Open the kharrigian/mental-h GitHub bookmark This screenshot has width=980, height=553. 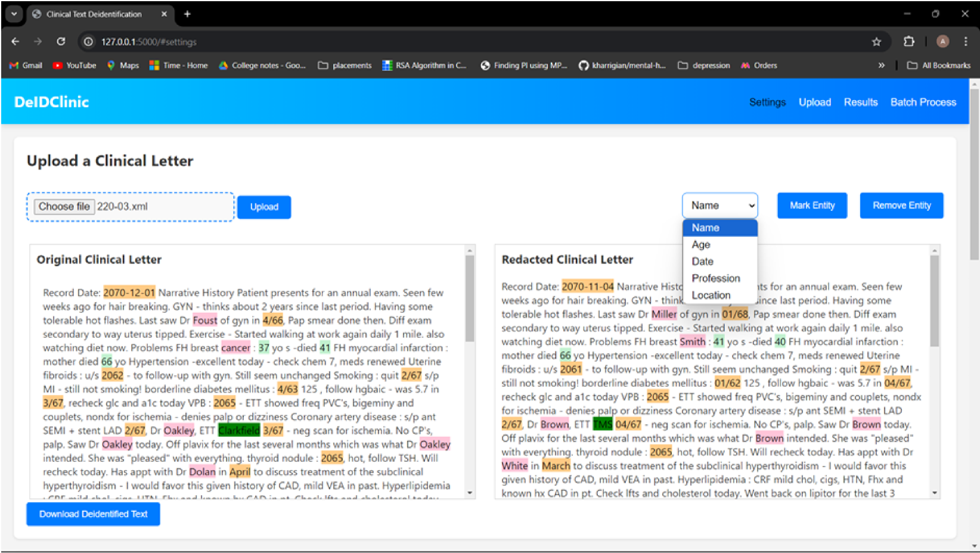click(x=622, y=66)
